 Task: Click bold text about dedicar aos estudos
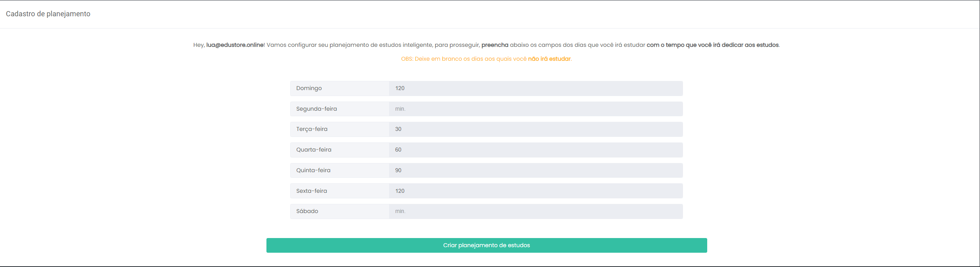(712, 45)
